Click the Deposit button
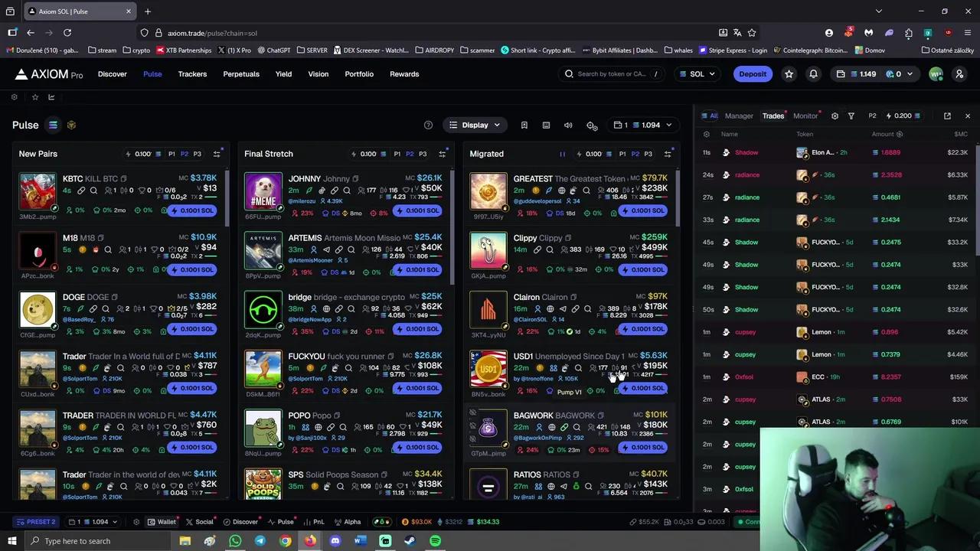 point(753,73)
